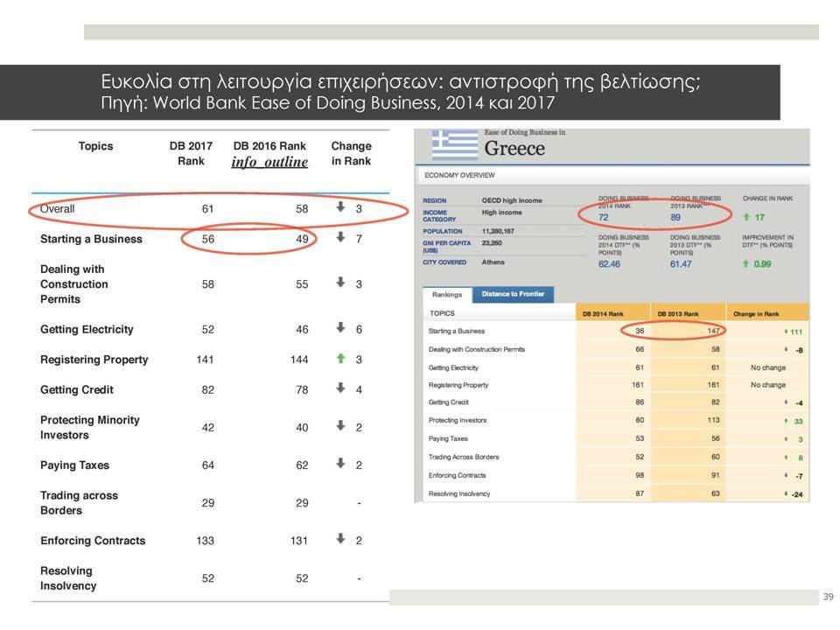This screenshot has width=840, height=630.
Task: Click the Trading across Borders label in left table
Action: point(80,503)
